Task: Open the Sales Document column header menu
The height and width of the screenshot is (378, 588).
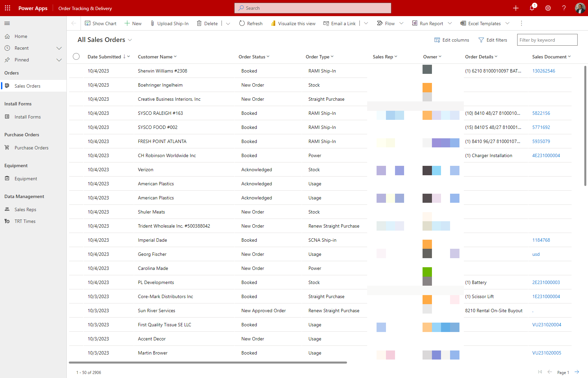Action: 551,57
